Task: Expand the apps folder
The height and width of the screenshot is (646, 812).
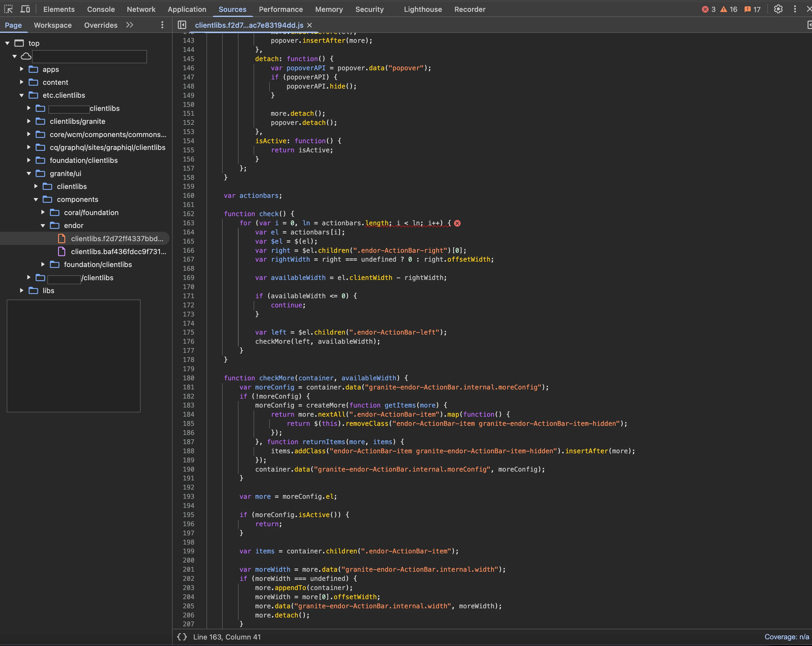Action: 22,69
